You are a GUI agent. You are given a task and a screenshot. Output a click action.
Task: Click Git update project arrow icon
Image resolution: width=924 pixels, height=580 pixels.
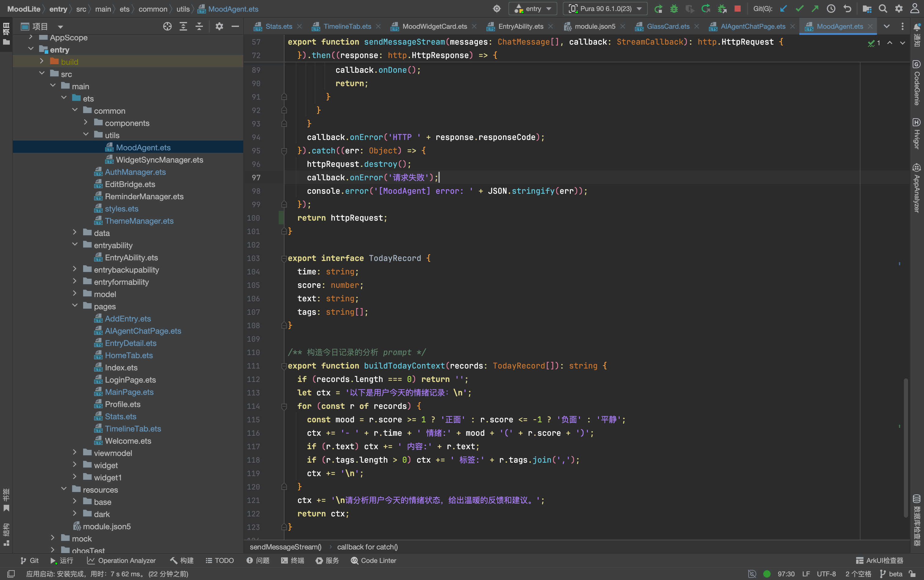[784, 9]
